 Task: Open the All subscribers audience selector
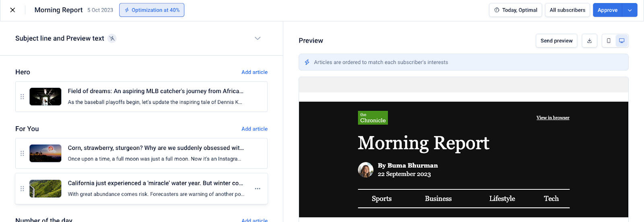tap(567, 10)
